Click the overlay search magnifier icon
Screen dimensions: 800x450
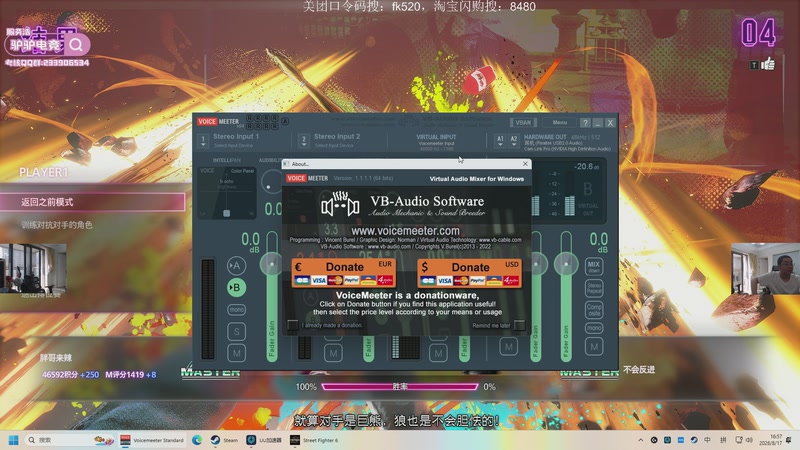[76, 45]
